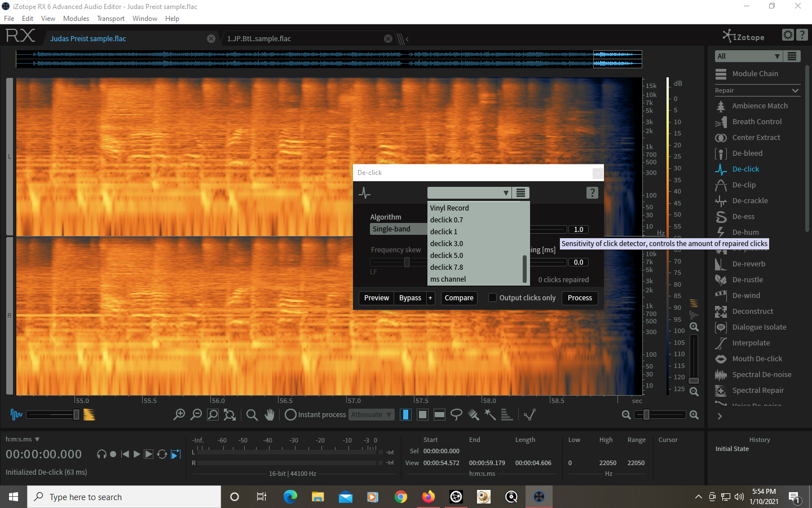The image size is (812, 508).
Task: Open the Modules menu
Action: tap(76, 19)
